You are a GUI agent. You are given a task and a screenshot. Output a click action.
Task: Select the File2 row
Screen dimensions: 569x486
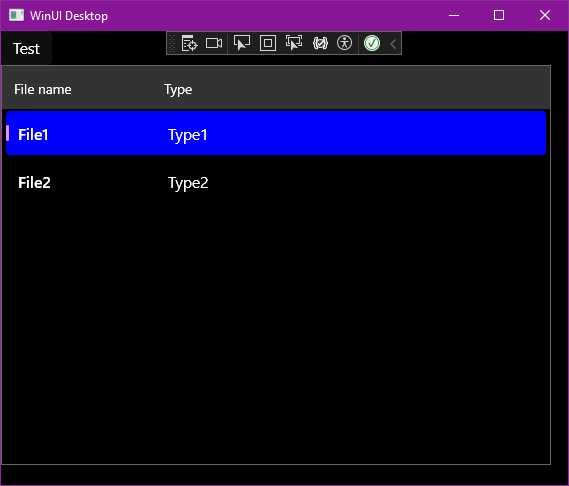276,183
